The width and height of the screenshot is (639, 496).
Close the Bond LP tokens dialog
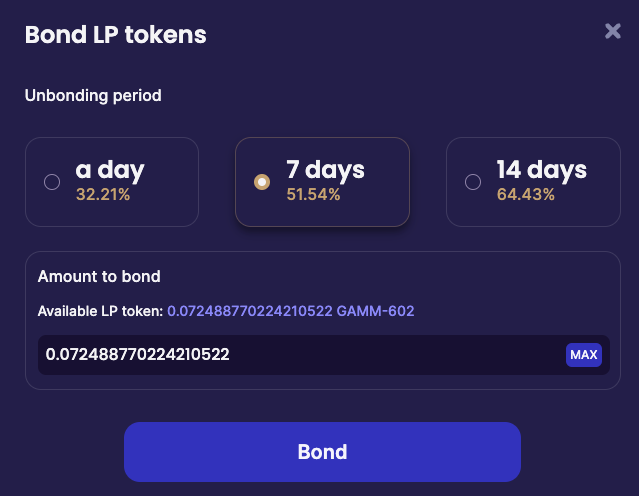(x=613, y=31)
